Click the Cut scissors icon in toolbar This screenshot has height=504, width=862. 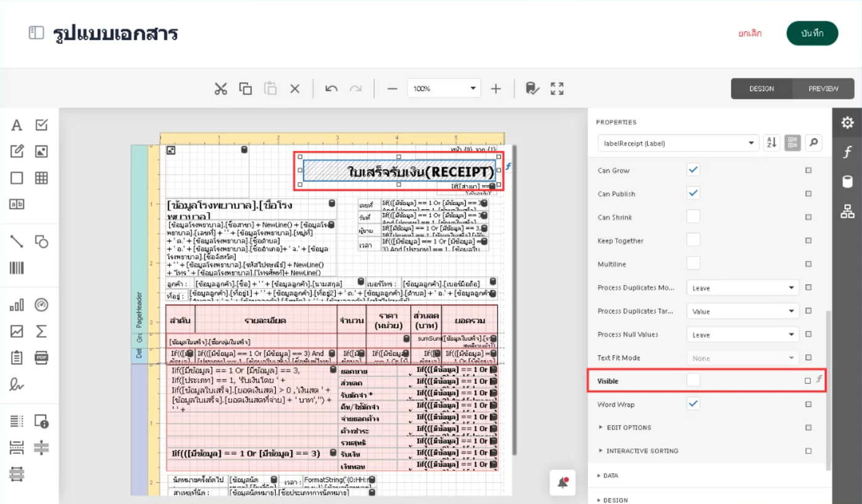221,89
